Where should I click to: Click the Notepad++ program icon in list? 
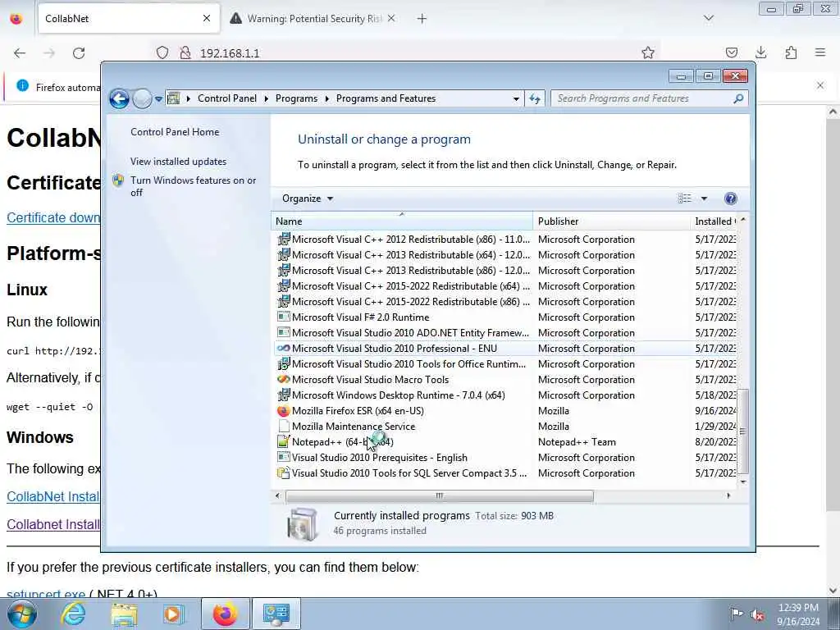(x=283, y=442)
